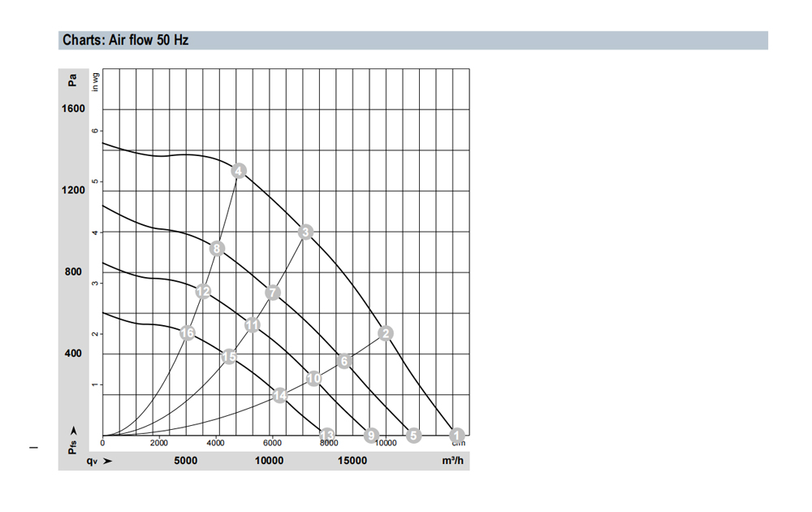812x512 pixels.
Task: Click the 'Charts: Air flow 50 Hz' heading
Action: coord(125,40)
